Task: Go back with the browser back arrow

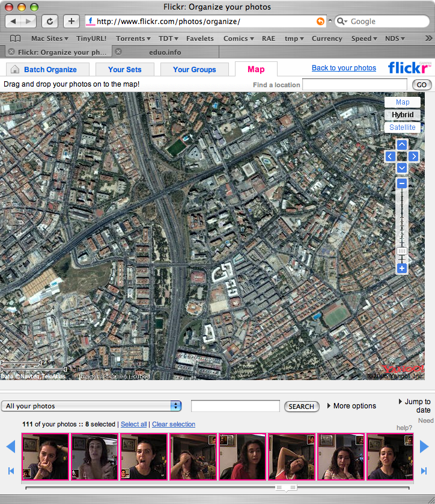Action: [x=13, y=22]
